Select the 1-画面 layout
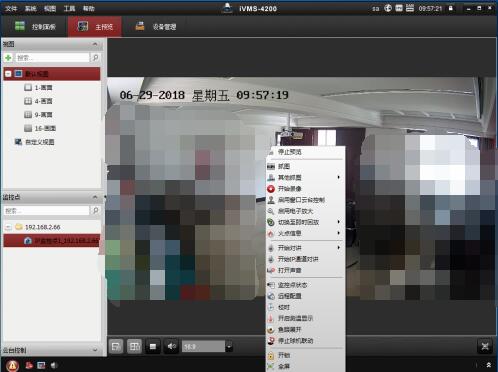Screen dimensions: 498x372 (x=38, y=87)
